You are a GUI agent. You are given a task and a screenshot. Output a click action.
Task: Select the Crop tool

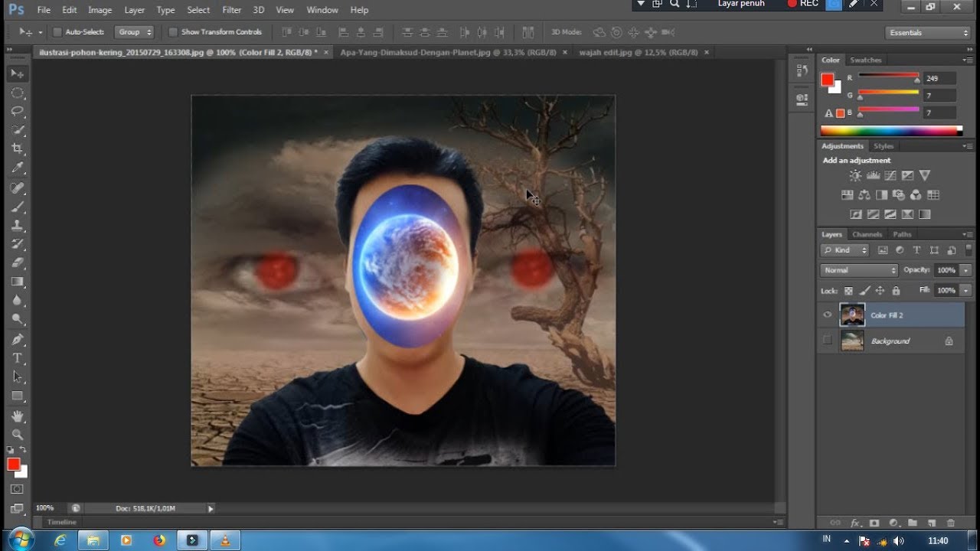[17, 148]
